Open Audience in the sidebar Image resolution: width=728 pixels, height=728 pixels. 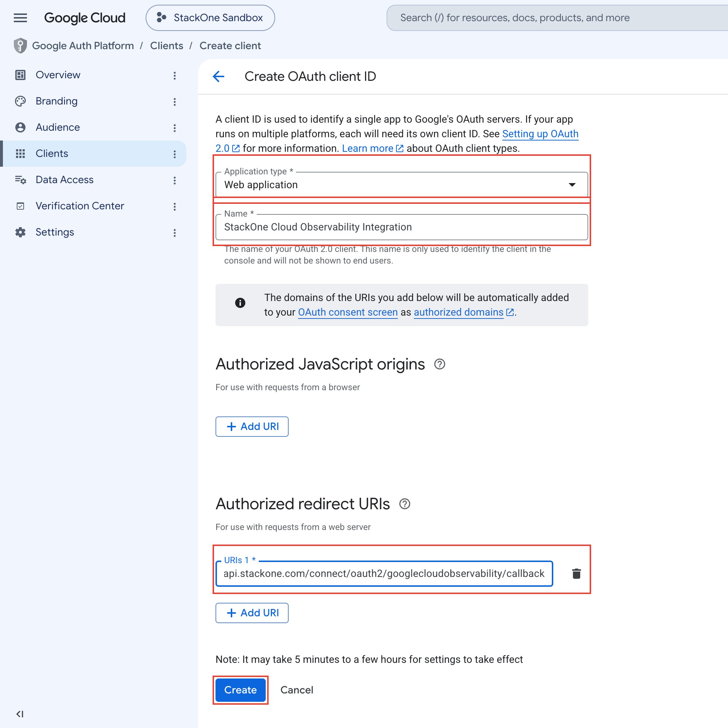pyautogui.click(x=93, y=127)
